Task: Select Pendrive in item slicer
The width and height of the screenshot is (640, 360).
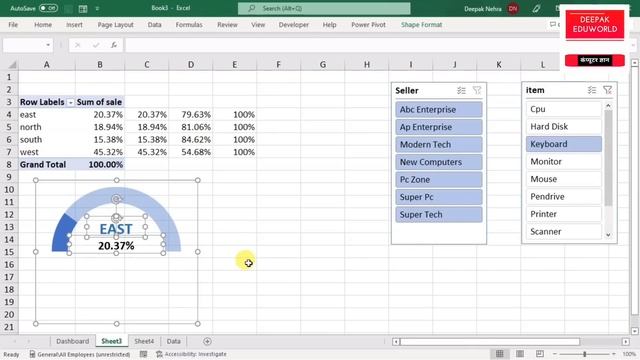Action: (564, 197)
